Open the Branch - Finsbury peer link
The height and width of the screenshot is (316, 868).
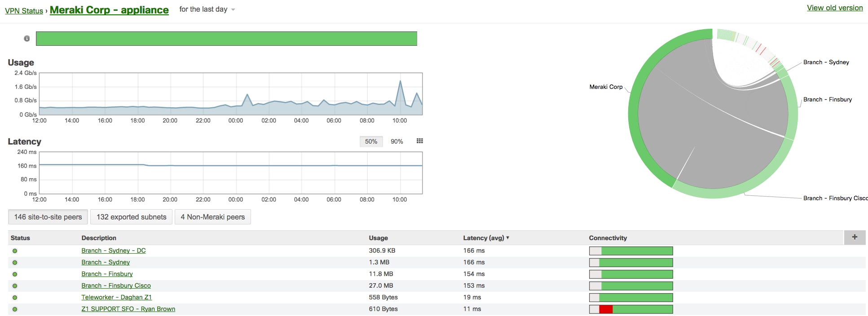point(107,274)
